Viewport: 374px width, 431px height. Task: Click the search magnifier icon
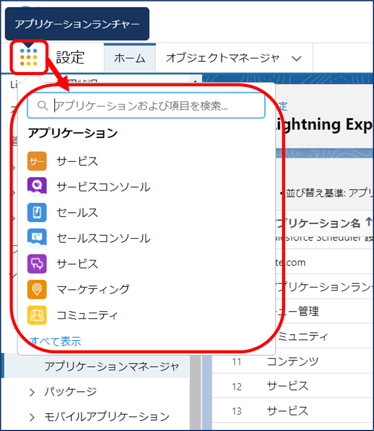pyautogui.click(x=42, y=106)
